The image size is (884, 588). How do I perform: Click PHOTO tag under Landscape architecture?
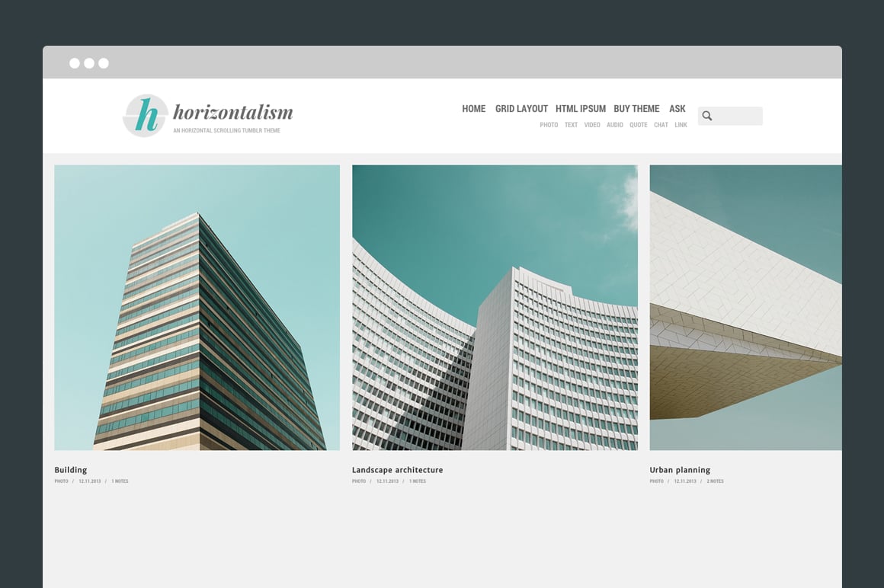(x=359, y=481)
